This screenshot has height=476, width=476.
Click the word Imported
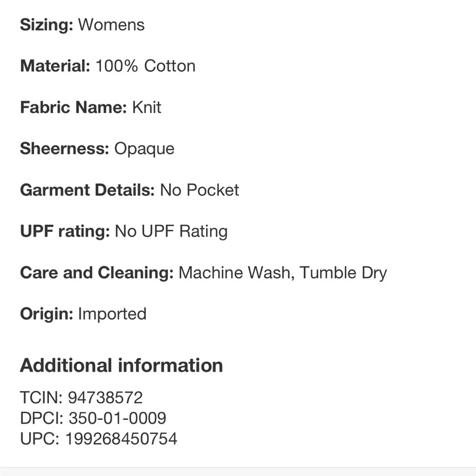pyautogui.click(x=112, y=314)
